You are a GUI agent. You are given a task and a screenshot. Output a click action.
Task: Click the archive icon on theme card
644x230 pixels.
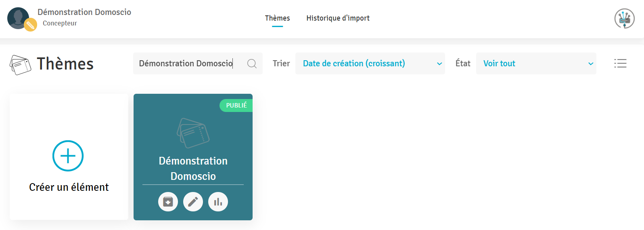pos(168,202)
